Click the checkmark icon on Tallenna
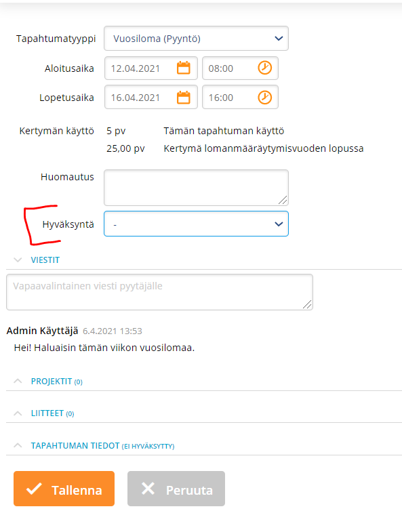 pyautogui.click(x=35, y=489)
